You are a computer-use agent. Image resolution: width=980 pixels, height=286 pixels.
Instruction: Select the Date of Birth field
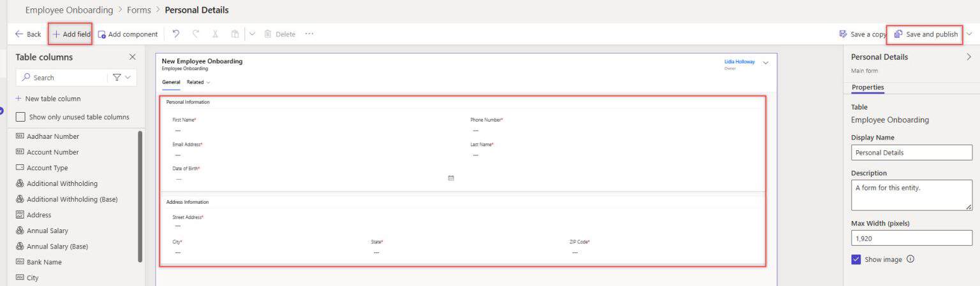(x=313, y=174)
